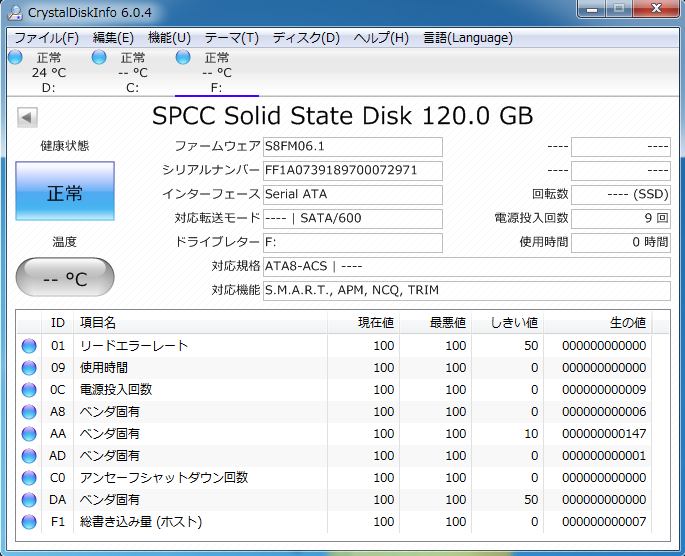Select drive F: status orb
Screen dimensions: 685x556
tap(183, 58)
